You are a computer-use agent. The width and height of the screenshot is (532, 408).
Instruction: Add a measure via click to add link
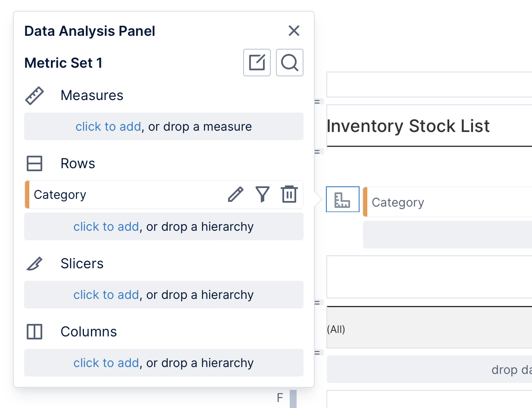tap(108, 126)
